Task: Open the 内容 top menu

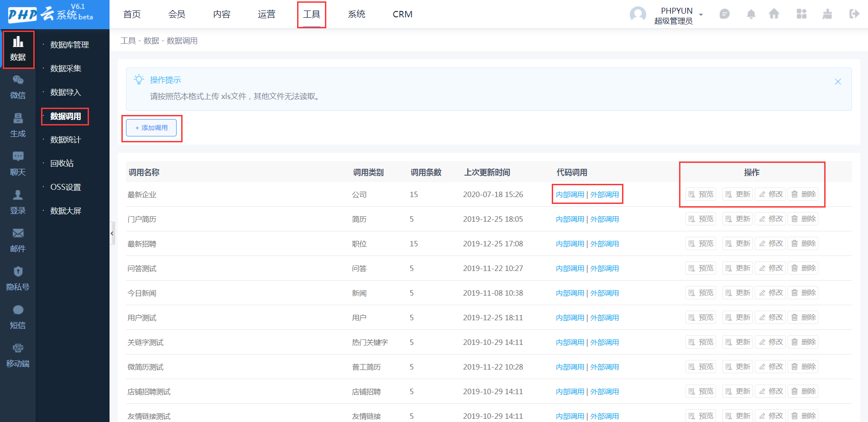Action: tap(222, 14)
